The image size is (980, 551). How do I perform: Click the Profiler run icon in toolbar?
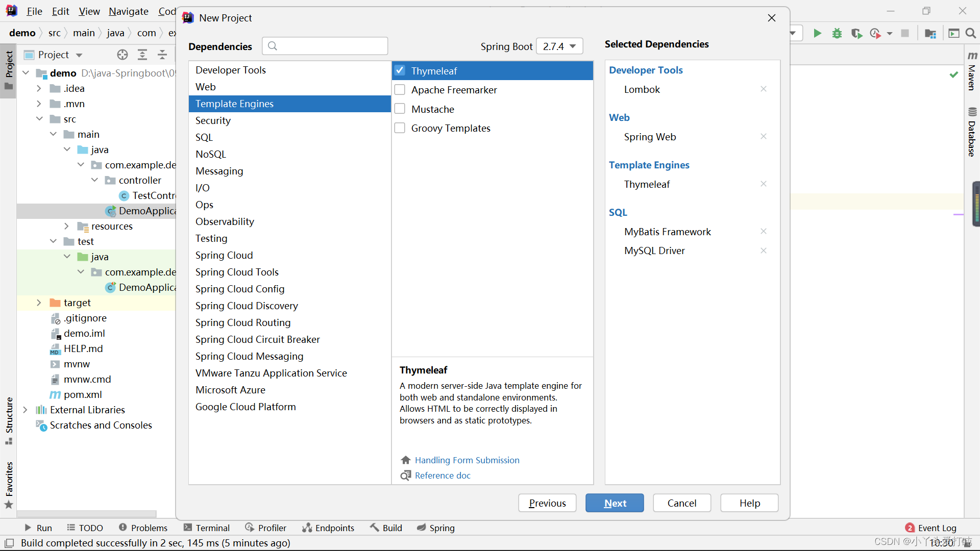(x=876, y=33)
